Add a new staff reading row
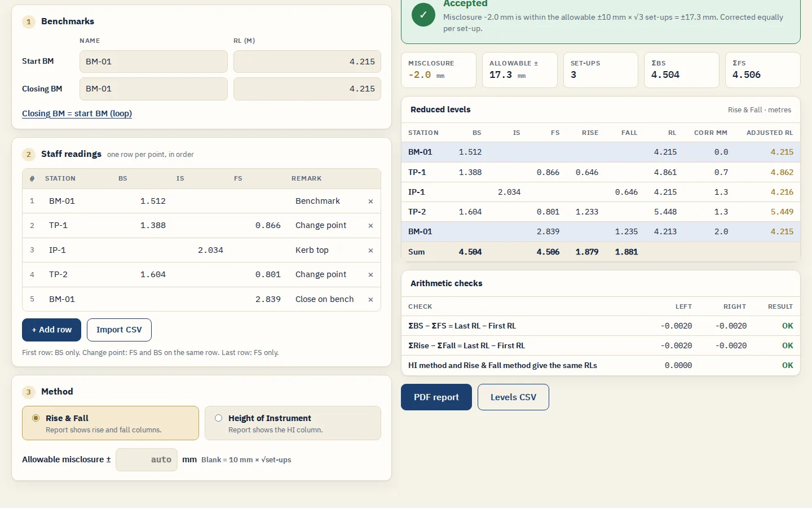This screenshot has height=508, width=812. click(51, 330)
